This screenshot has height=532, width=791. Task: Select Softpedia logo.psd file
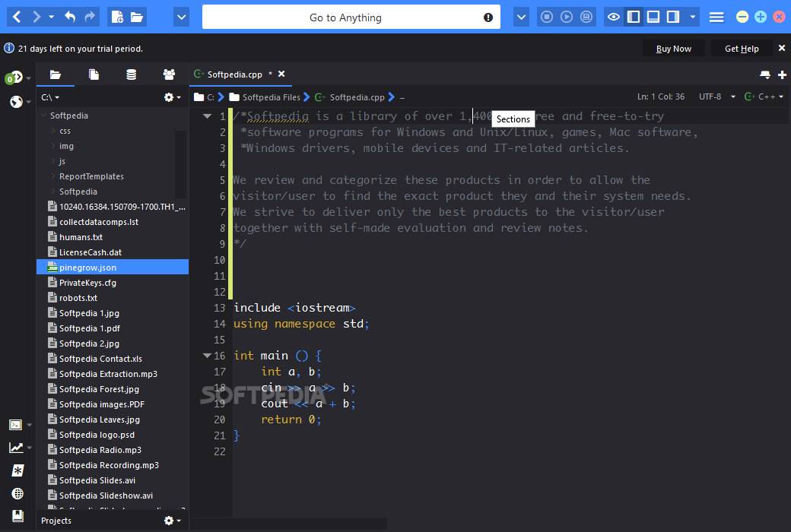coord(97,435)
